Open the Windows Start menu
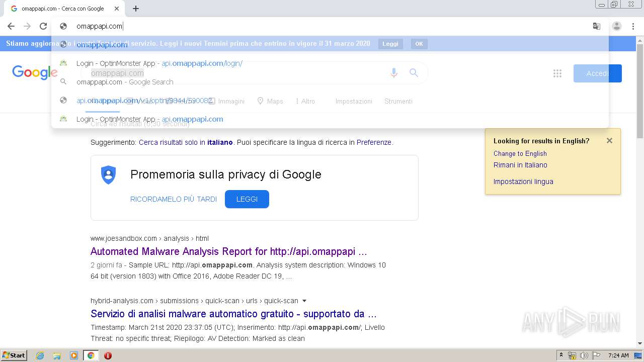The image size is (644, 362). [x=14, y=355]
